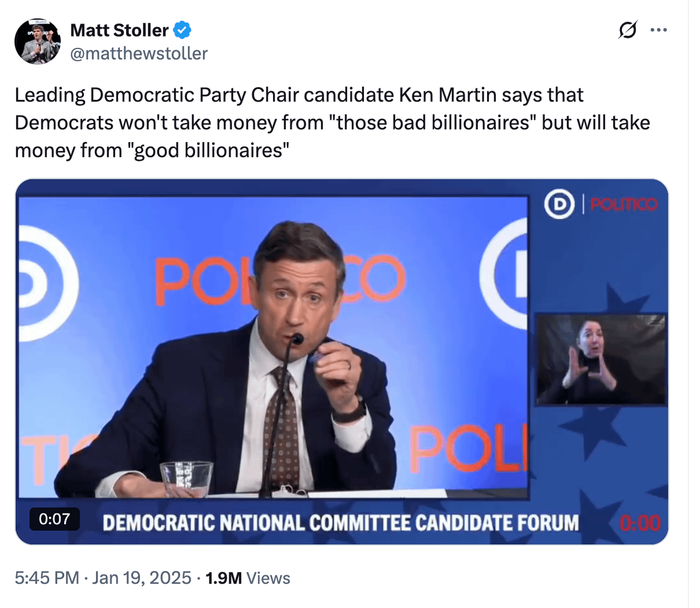
Task: Click the 0:07 video duration badge
Action: click(x=54, y=519)
